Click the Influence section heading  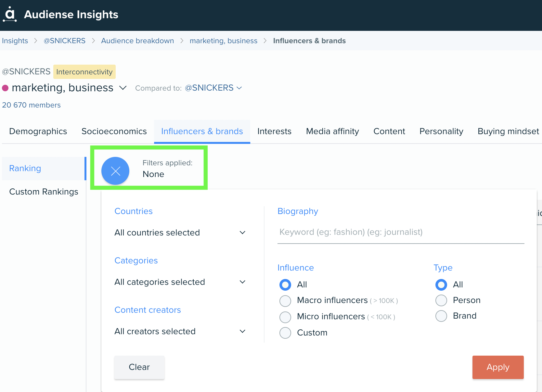pos(296,268)
